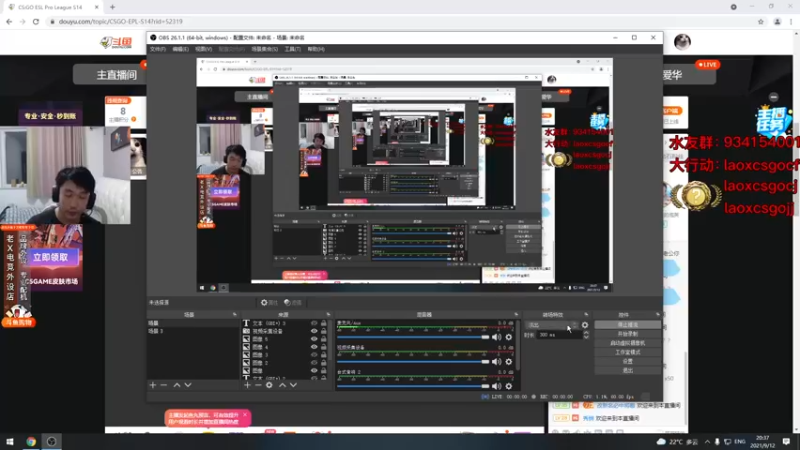
Task: Open 麦克风/Aux audio settings gear
Action: click(509, 337)
